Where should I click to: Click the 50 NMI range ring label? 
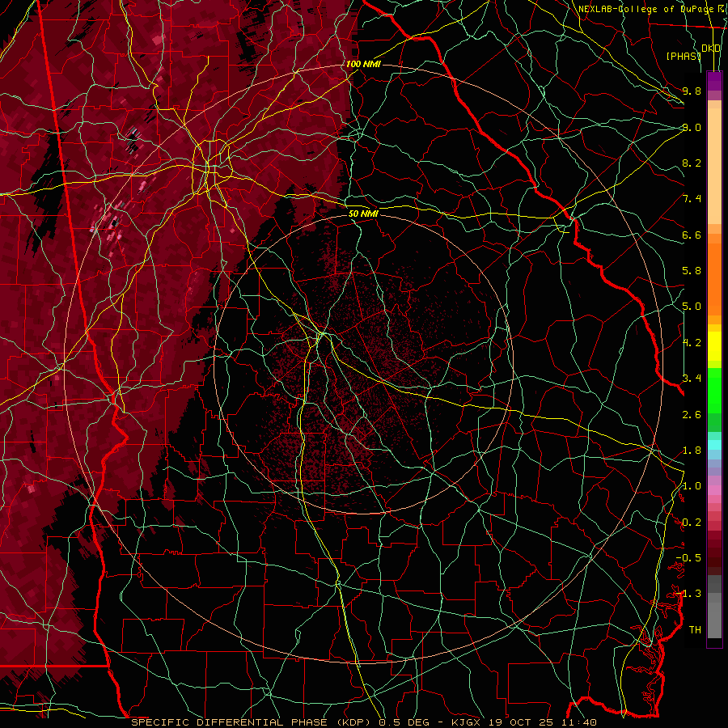(363, 214)
